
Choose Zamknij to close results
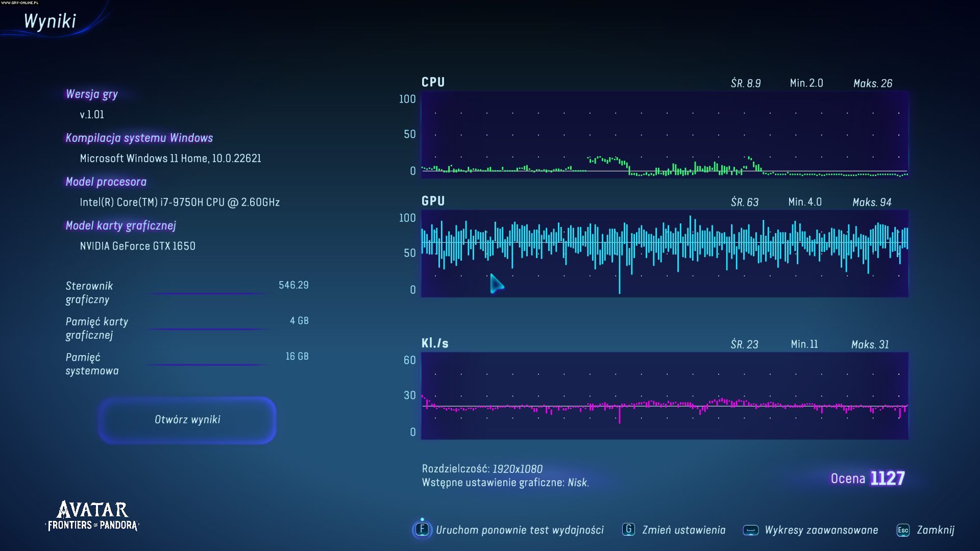click(935, 530)
